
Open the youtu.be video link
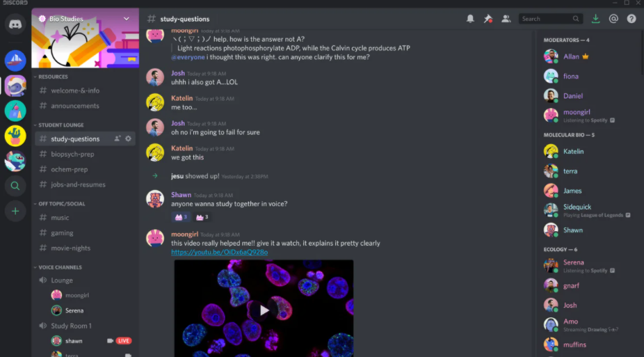point(219,252)
